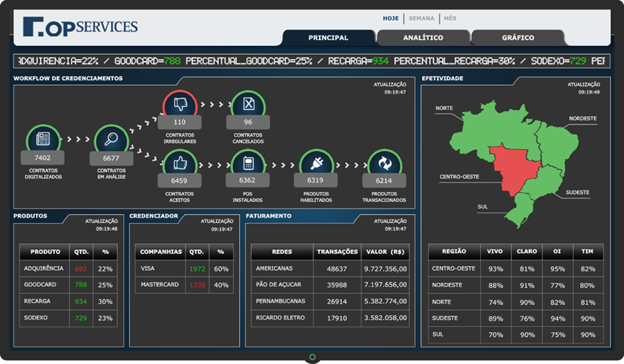Click the Efetividade panel title
The image size is (624, 364).
click(442, 78)
